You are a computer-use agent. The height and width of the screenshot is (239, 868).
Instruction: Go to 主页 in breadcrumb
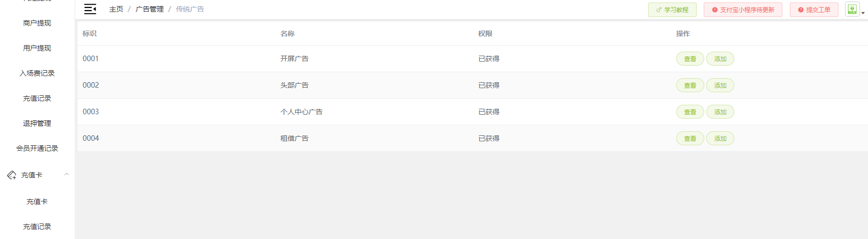pos(116,9)
